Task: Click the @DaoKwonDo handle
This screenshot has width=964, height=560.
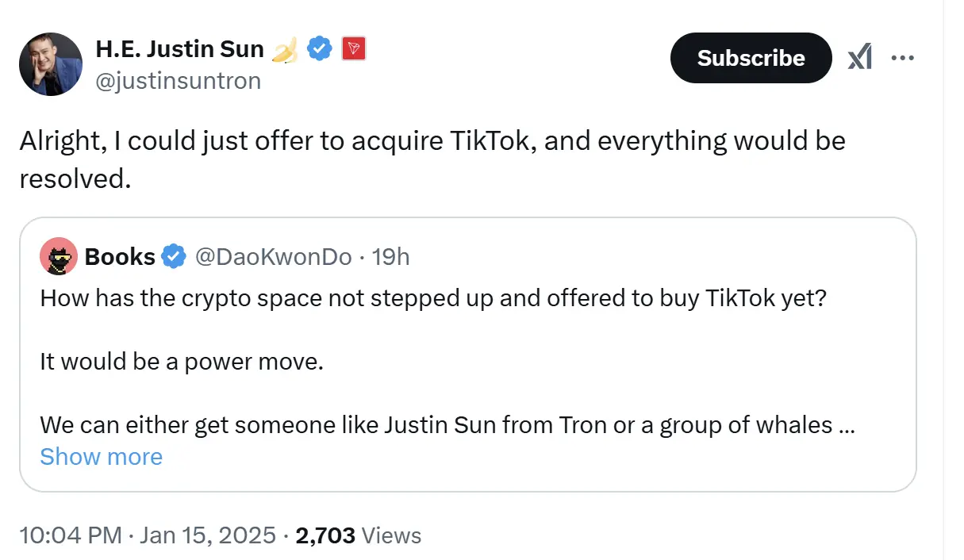Action: pos(273,256)
